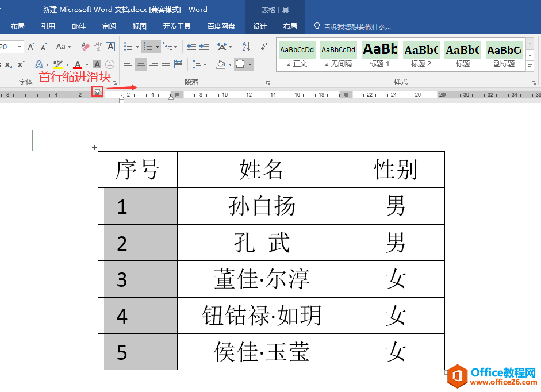
Task: Open the change case Aa dropdown
Action: point(63,47)
